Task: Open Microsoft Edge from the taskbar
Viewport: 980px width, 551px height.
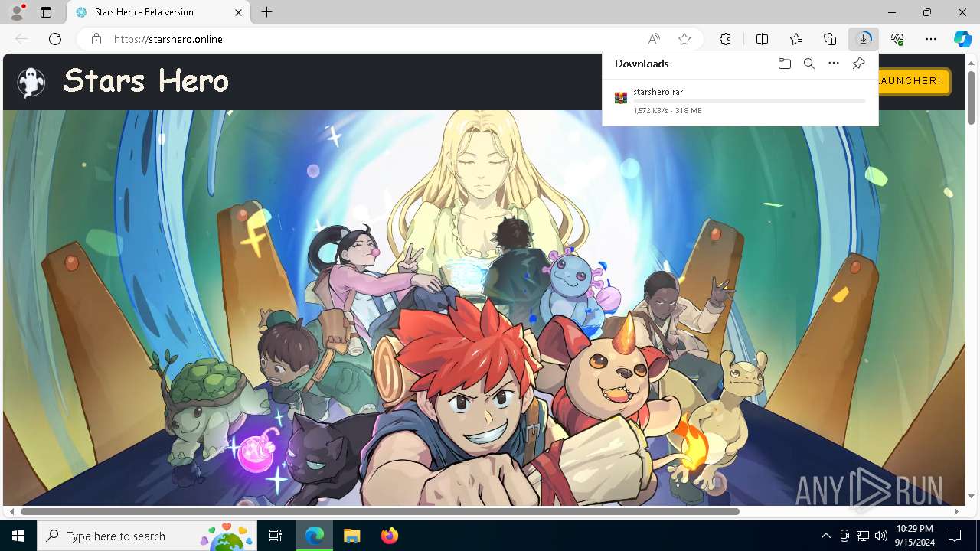Action: (315, 536)
